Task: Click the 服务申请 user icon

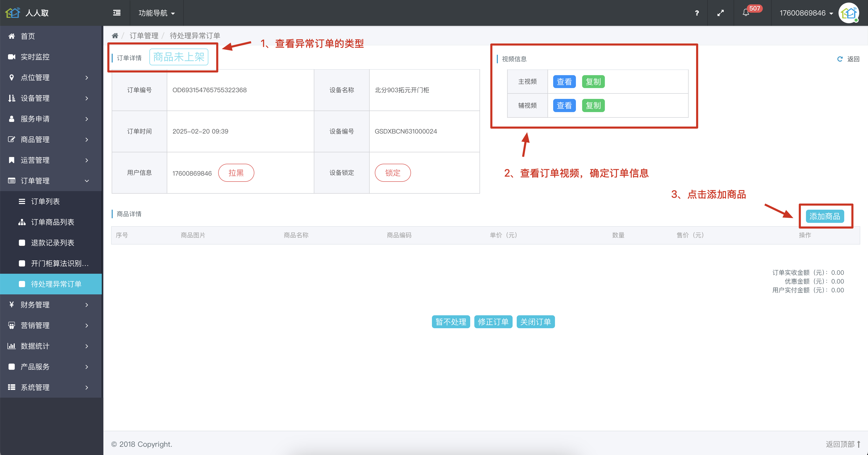Action: [x=11, y=119]
